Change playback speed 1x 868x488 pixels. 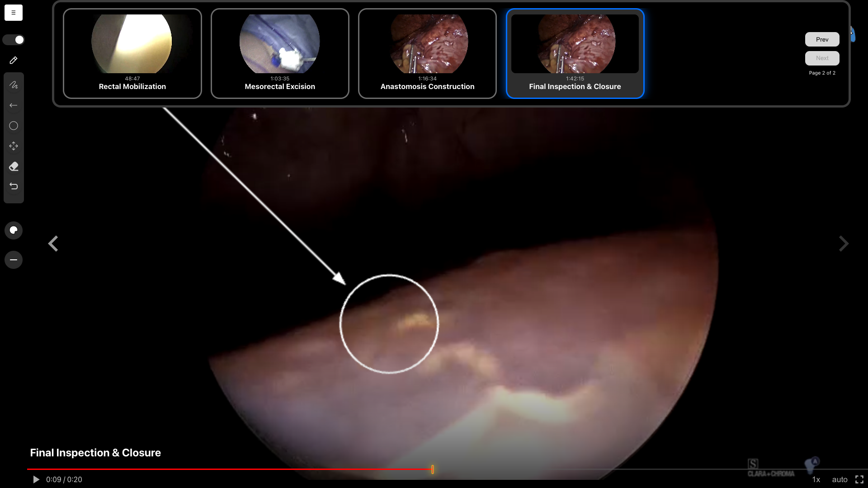pos(816,479)
